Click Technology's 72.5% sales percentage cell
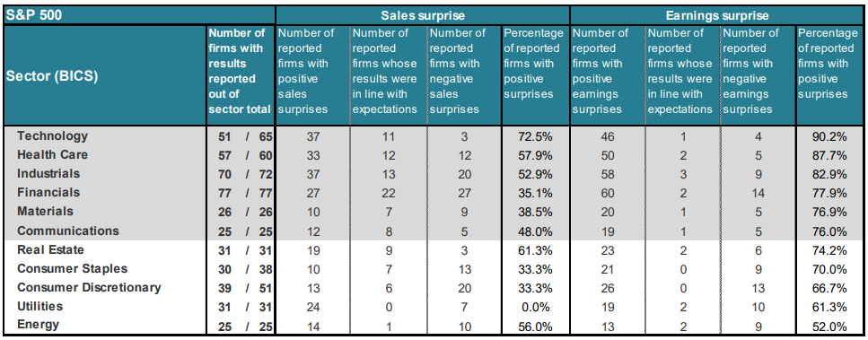This screenshot has height=340, width=868. coord(536,136)
